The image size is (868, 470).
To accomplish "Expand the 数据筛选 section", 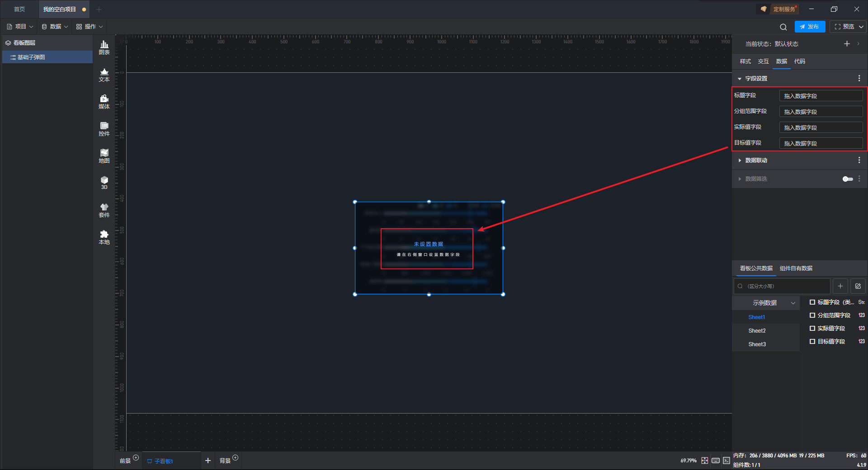I will [740, 179].
